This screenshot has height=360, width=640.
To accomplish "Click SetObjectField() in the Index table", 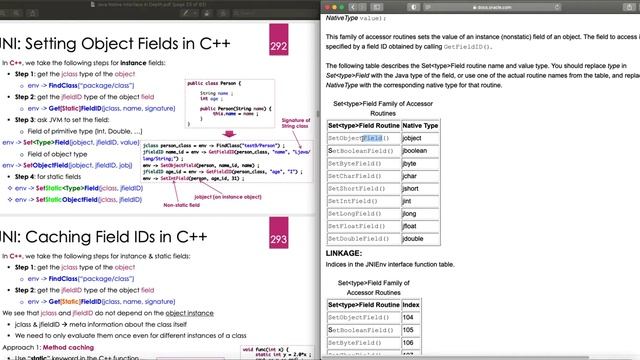I will coord(358,318).
